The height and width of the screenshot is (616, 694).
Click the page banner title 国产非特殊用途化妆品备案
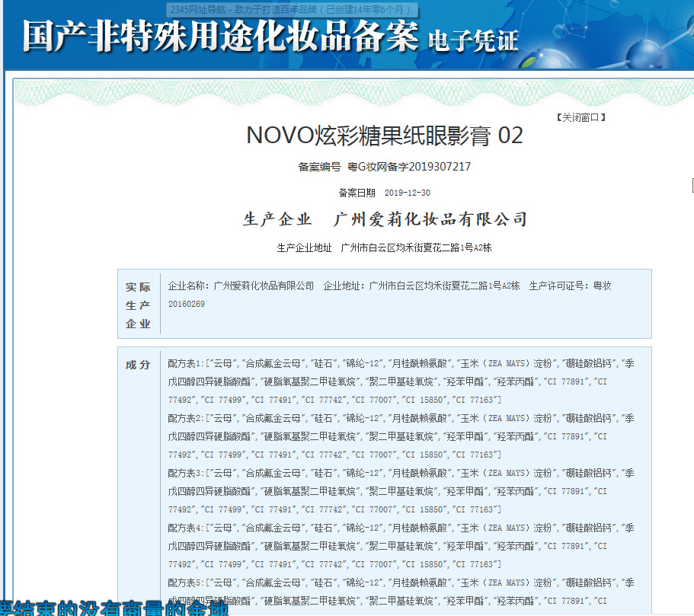220,37
